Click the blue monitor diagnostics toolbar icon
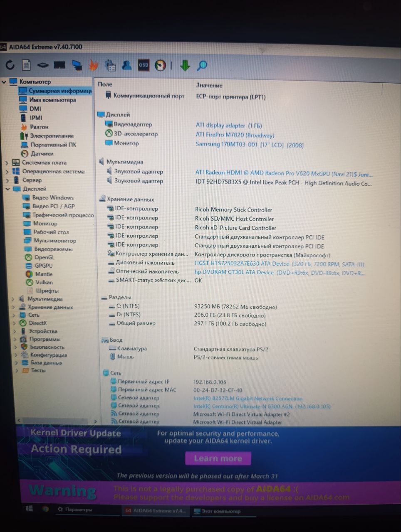 [x=77, y=65]
